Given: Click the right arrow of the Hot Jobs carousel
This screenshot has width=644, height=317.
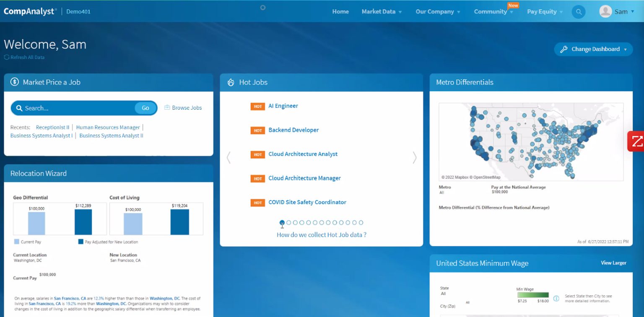Looking at the screenshot, I should [x=414, y=157].
